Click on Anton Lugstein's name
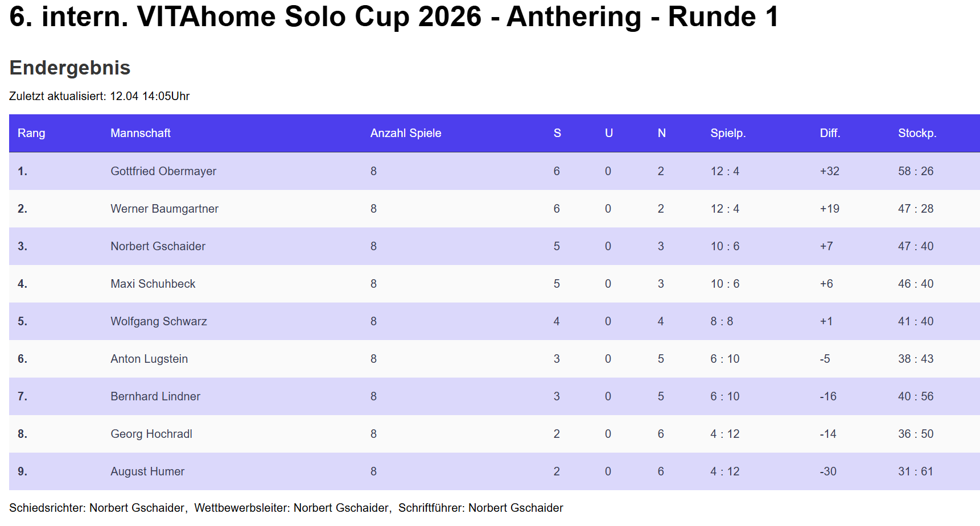Image resolution: width=980 pixels, height=526 pixels. point(149,359)
